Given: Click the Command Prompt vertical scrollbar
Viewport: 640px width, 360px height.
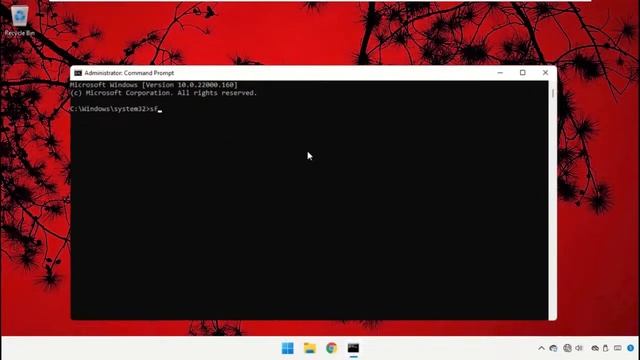Looking at the screenshot, I should pos(553,200).
